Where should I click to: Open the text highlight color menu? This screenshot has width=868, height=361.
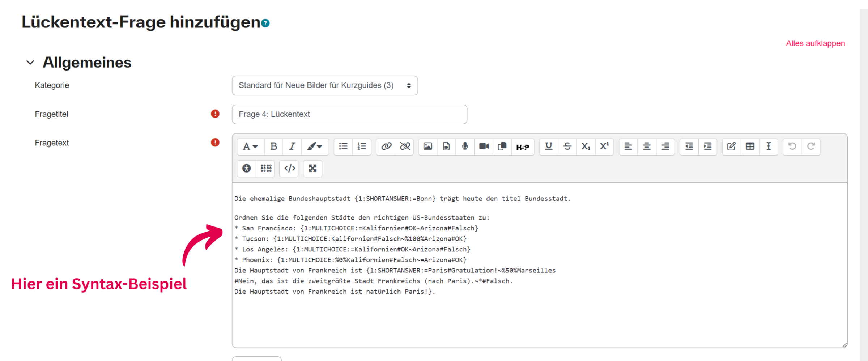pos(315,146)
